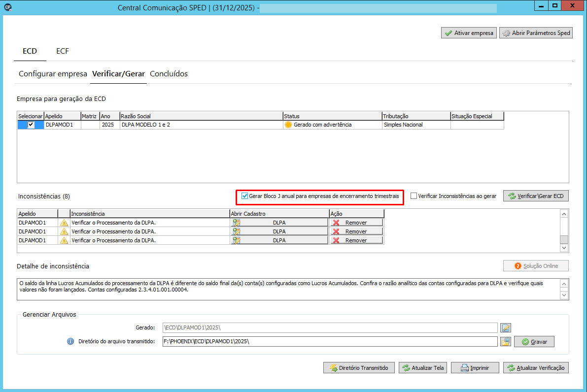Viewport: 587px width, 392px height.
Task: Click the 2025 year cell
Action: pyautogui.click(x=109, y=125)
